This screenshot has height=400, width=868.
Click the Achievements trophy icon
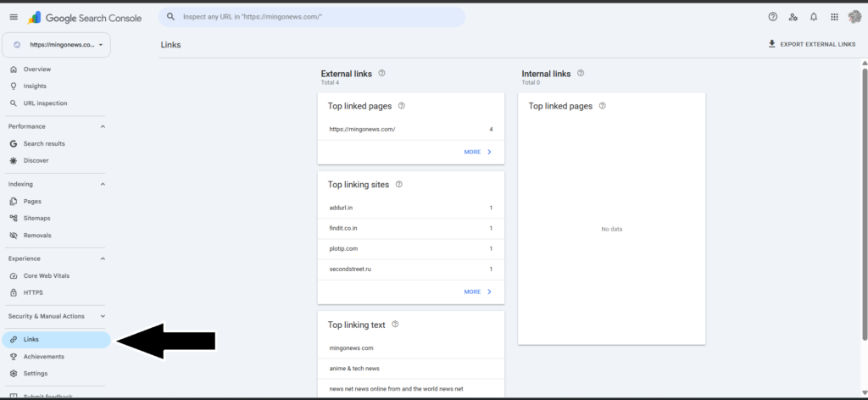click(x=14, y=356)
